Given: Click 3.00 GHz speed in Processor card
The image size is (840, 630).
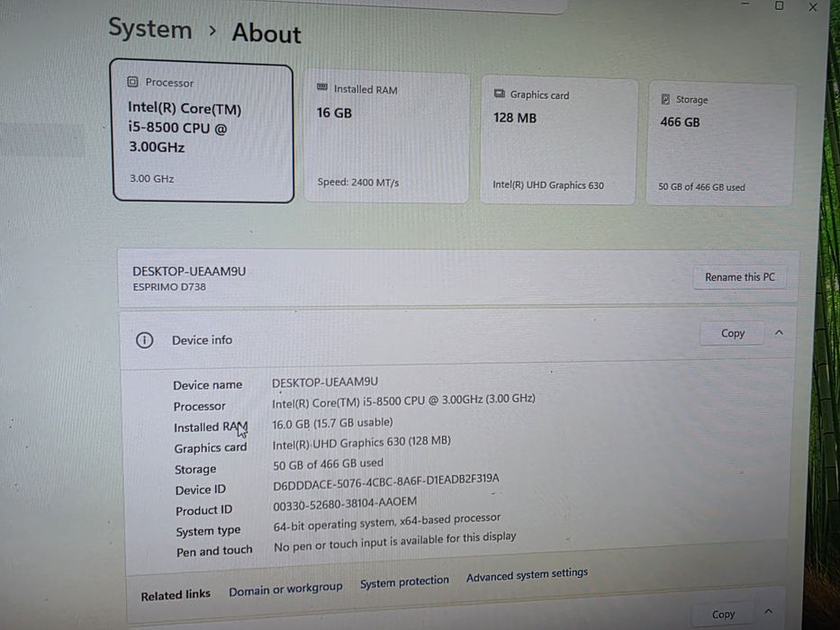Looking at the screenshot, I should [x=151, y=179].
